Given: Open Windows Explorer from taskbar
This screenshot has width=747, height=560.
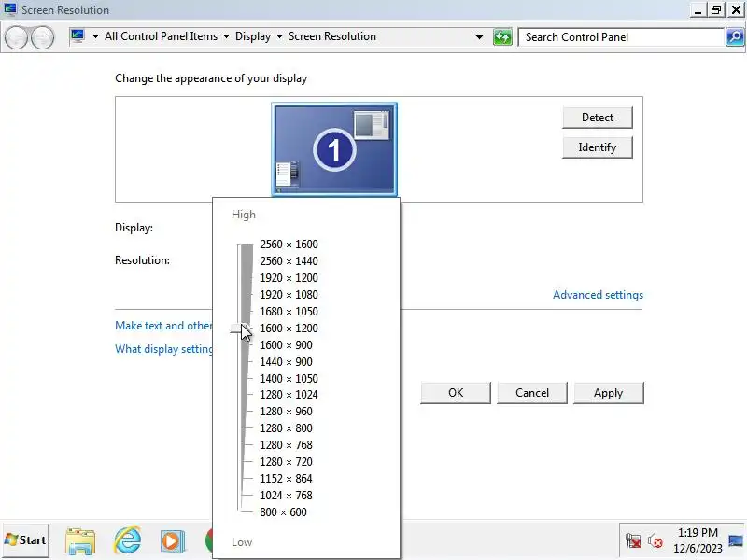Looking at the screenshot, I should click(x=80, y=541).
